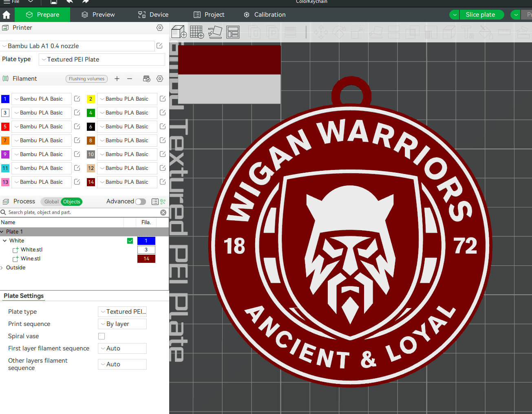Collapse the White object node
The width and height of the screenshot is (532, 414).
5,241
